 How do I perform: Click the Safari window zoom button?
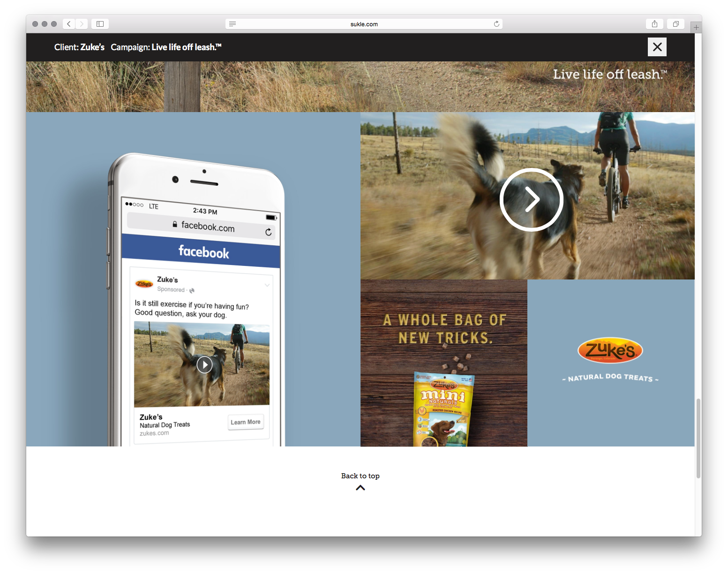point(54,24)
